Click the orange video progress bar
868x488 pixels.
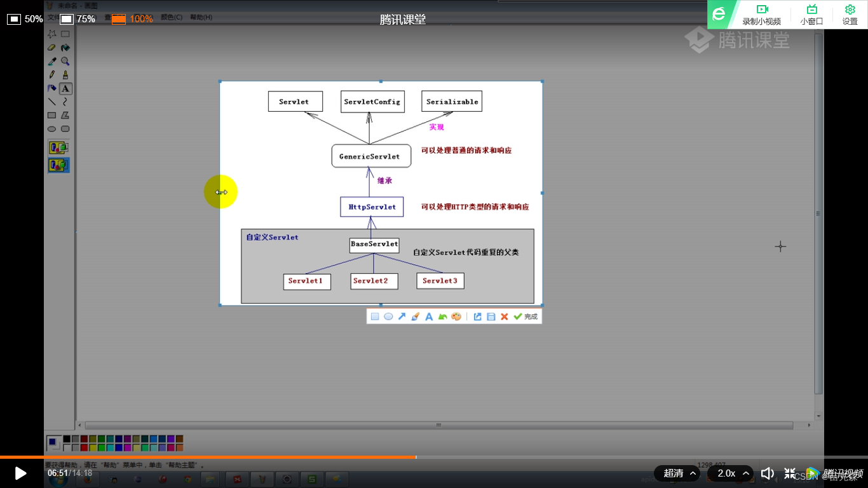click(x=208, y=457)
